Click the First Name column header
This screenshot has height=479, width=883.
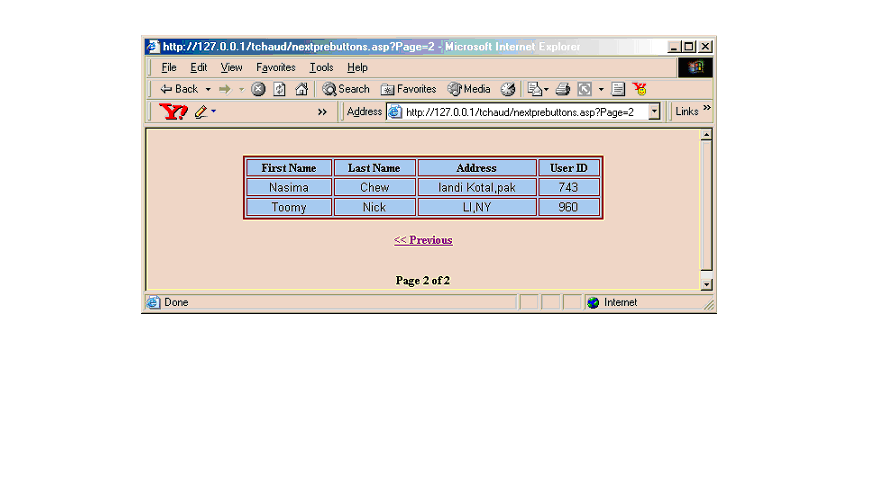(x=288, y=168)
